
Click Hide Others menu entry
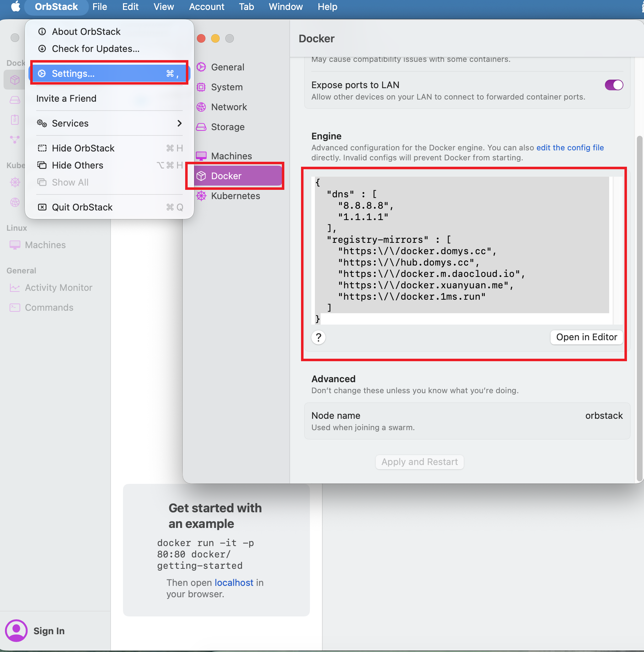[109, 165]
